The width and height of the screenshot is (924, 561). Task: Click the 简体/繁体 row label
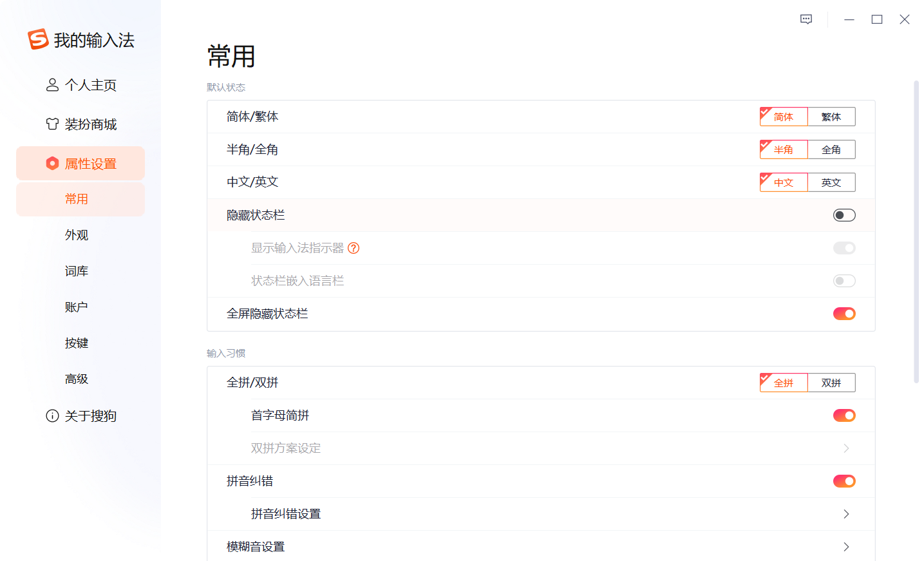(252, 117)
